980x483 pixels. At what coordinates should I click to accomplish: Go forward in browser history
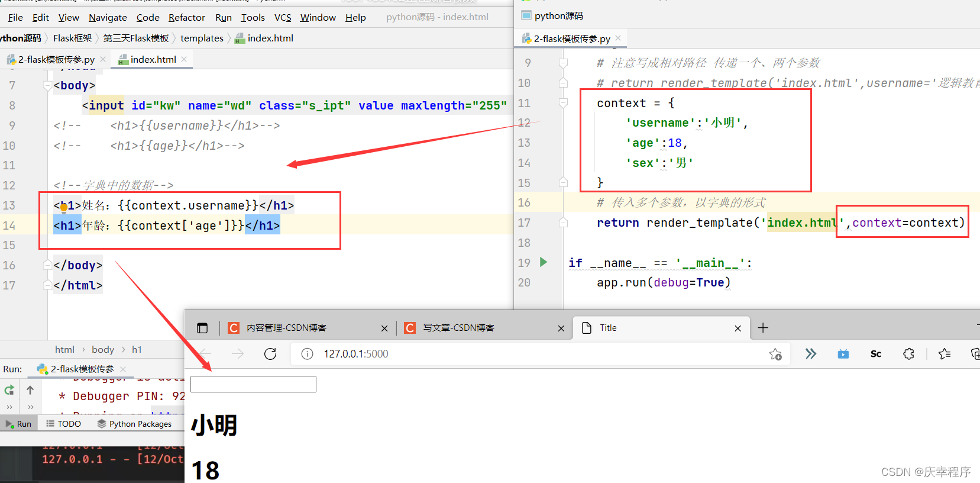coord(238,354)
